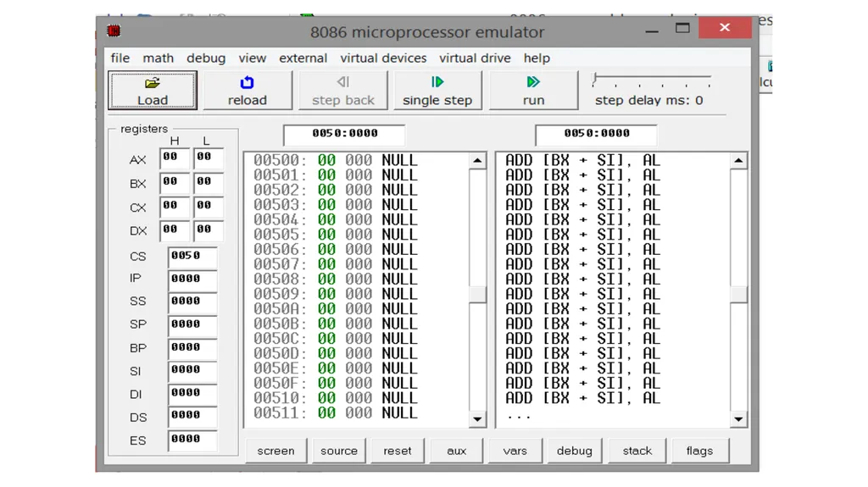Viewport: 868px width, 487px height.
Task: Open the source view button
Action: coord(339,451)
